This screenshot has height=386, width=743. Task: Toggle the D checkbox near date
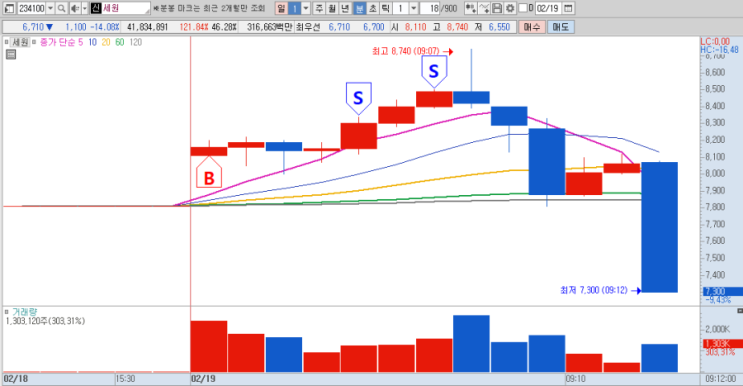pyautogui.click(x=523, y=8)
